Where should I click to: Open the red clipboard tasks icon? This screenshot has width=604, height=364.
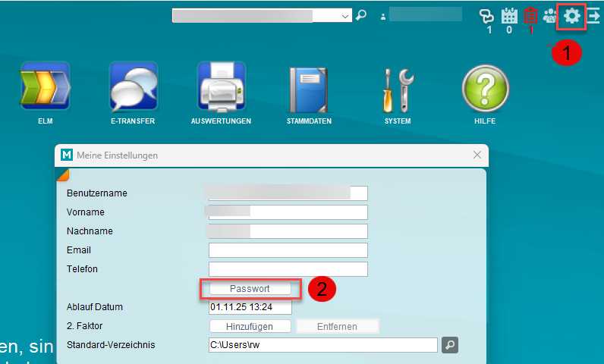[x=531, y=16]
